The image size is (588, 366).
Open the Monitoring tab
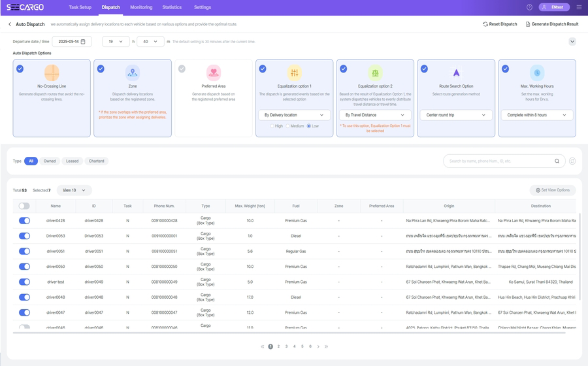tap(141, 7)
